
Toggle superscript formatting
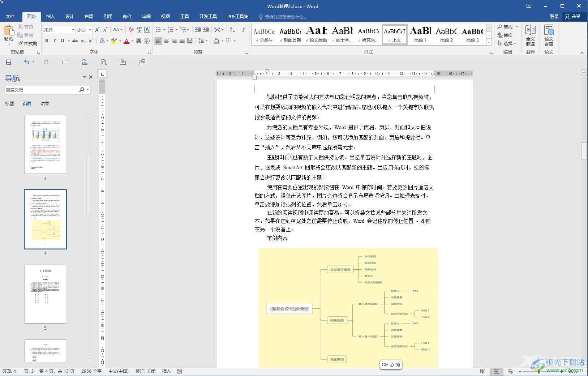point(91,41)
